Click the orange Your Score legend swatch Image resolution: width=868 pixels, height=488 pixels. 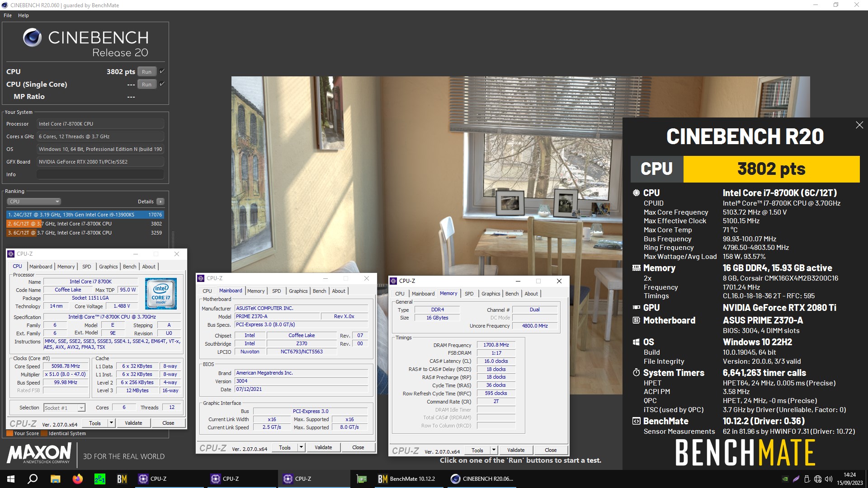[9, 433]
